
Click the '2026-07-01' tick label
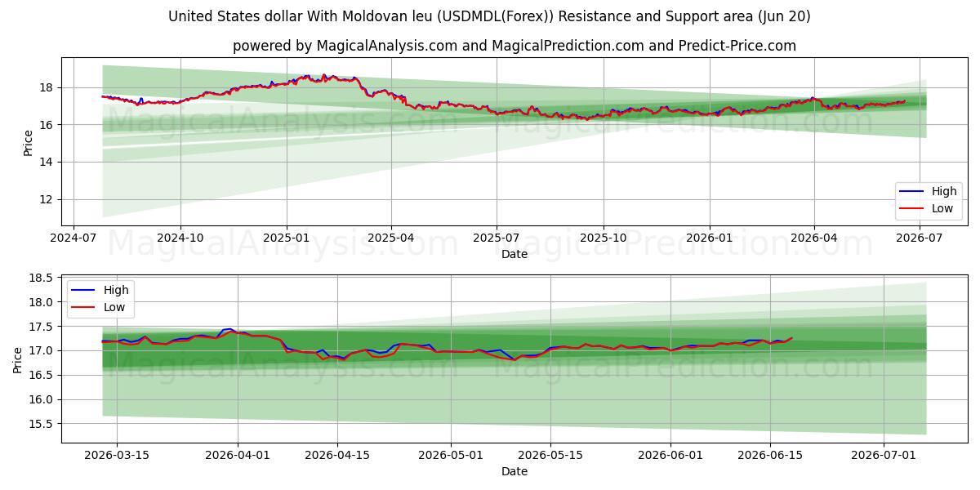[884, 455]
